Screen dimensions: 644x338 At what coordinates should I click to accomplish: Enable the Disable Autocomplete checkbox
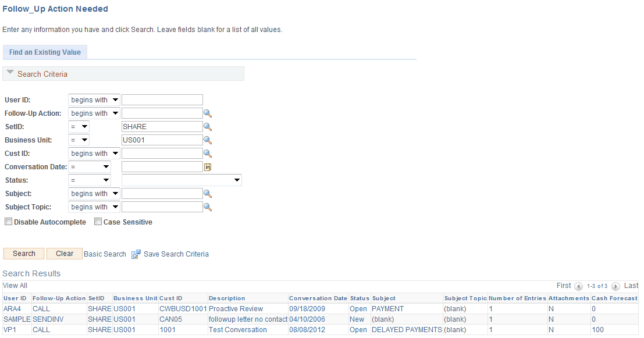[8, 221]
